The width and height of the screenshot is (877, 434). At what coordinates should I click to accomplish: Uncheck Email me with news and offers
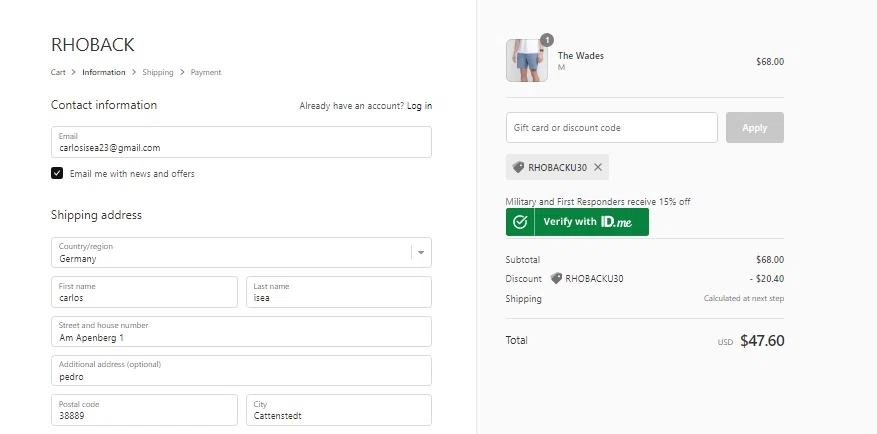click(58, 173)
